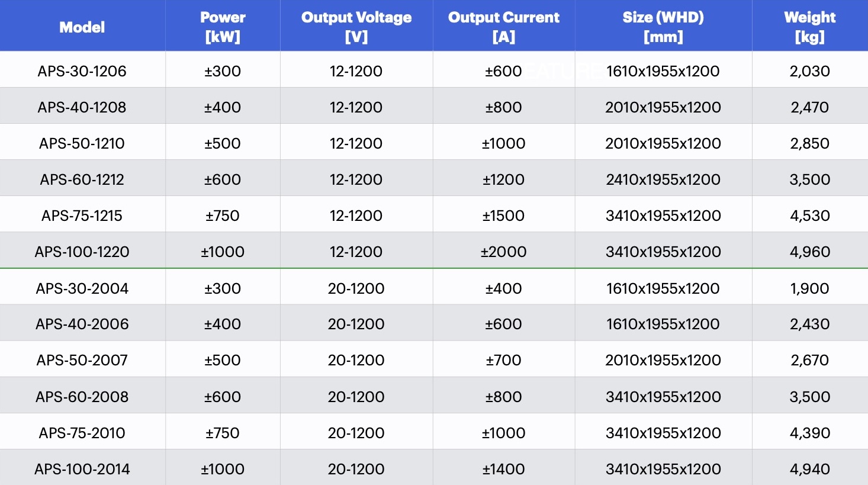The width and height of the screenshot is (868, 485).
Task: Select the APS-30-2004 model cell
Action: pos(82,288)
